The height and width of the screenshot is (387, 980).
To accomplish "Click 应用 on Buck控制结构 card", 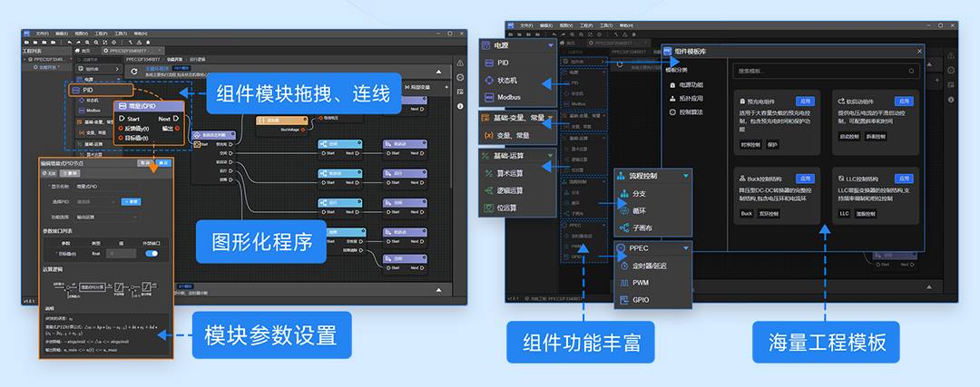I will [805, 179].
